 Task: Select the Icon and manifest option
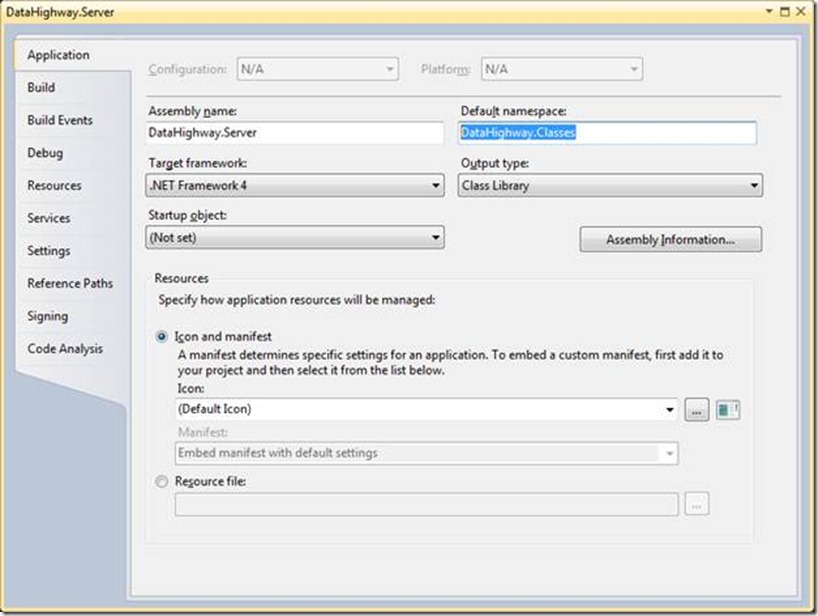[162, 336]
